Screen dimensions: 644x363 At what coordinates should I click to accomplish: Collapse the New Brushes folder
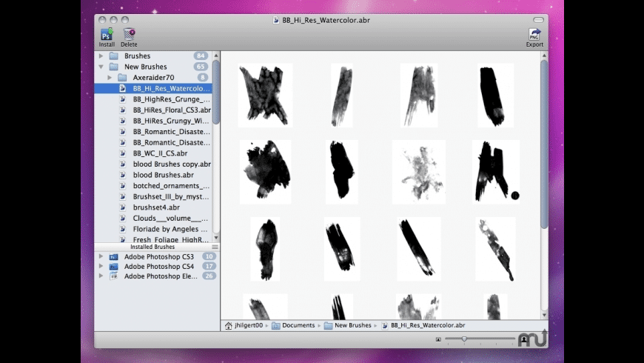point(101,67)
